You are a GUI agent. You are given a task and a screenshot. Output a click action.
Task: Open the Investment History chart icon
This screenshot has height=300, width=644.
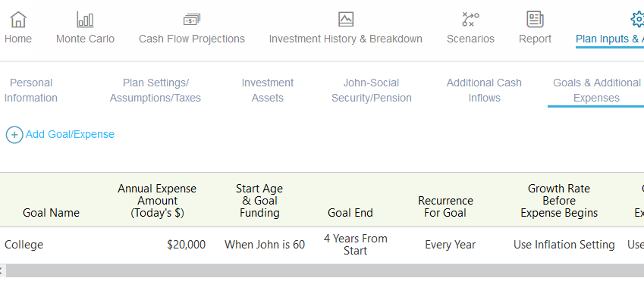346,19
